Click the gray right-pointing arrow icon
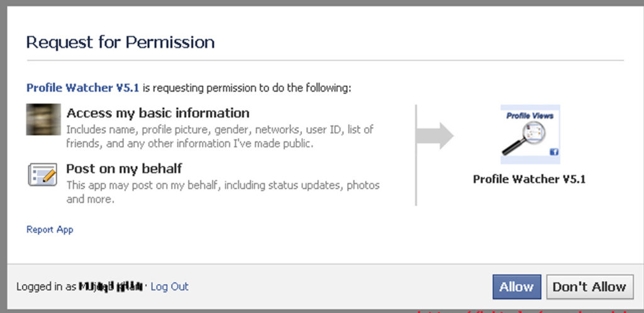This screenshot has height=313, width=644. (x=438, y=135)
